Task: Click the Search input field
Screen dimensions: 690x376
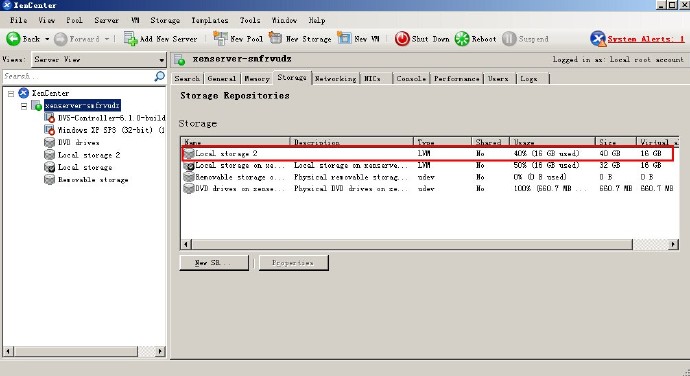Action: coord(78,77)
